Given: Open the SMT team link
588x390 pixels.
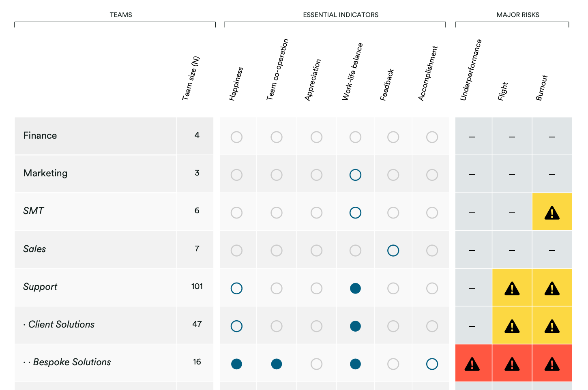Looking at the screenshot, I should tap(34, 211).
